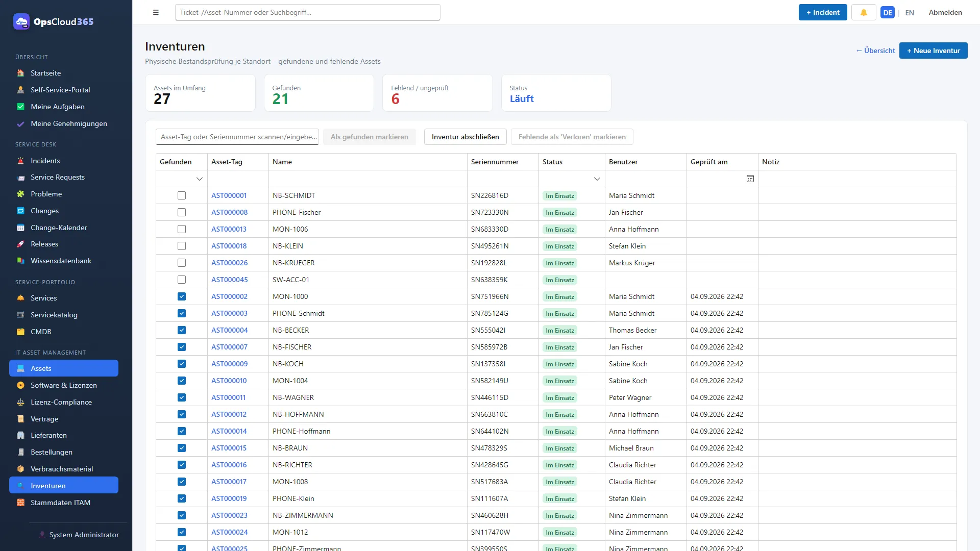980x551 pixels.
Task: Click the Benutzer column filter field
Action: (646, 179)
